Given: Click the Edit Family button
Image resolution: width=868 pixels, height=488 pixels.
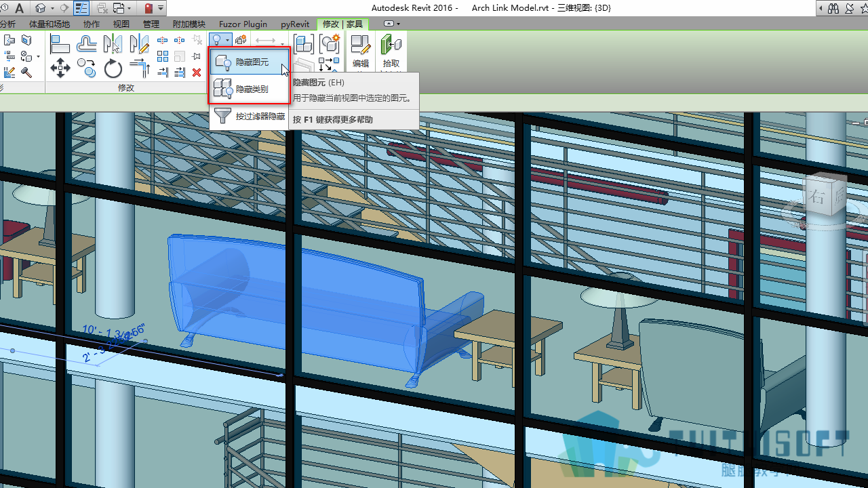Looking at the screenshot, I should [361, 52].
